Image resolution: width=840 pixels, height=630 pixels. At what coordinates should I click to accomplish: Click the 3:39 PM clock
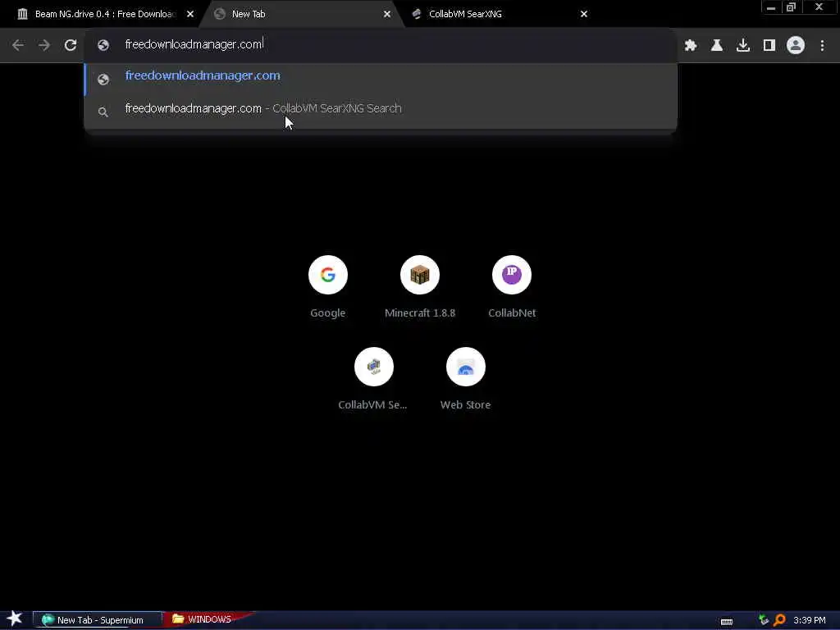click(810, 620)
